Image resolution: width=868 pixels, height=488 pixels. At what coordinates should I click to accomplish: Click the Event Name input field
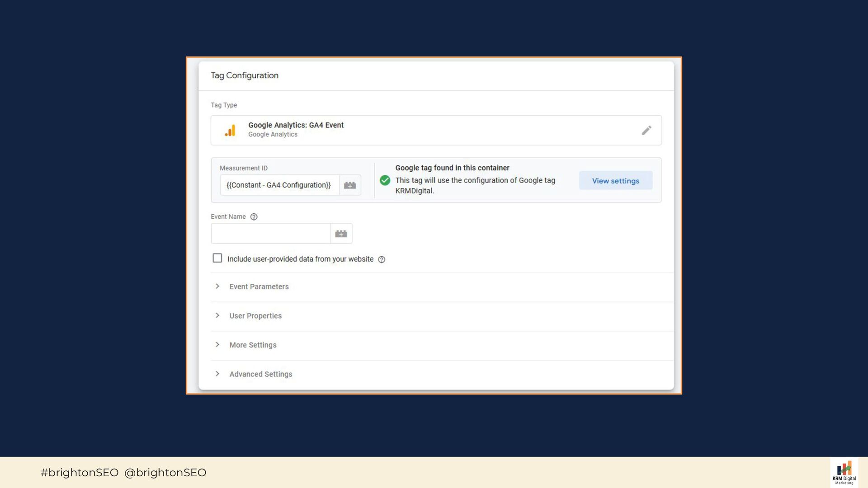270,234
